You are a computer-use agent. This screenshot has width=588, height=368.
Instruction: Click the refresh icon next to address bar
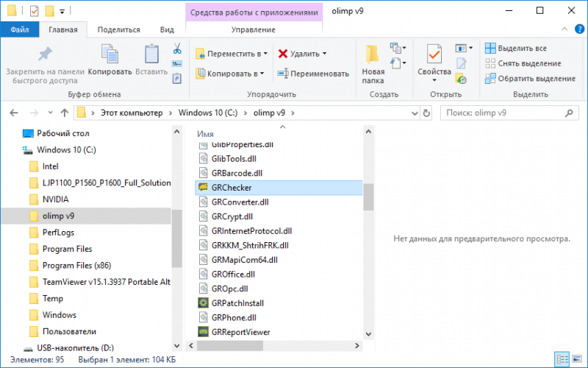pyautogui.click(x=426, y=113)
